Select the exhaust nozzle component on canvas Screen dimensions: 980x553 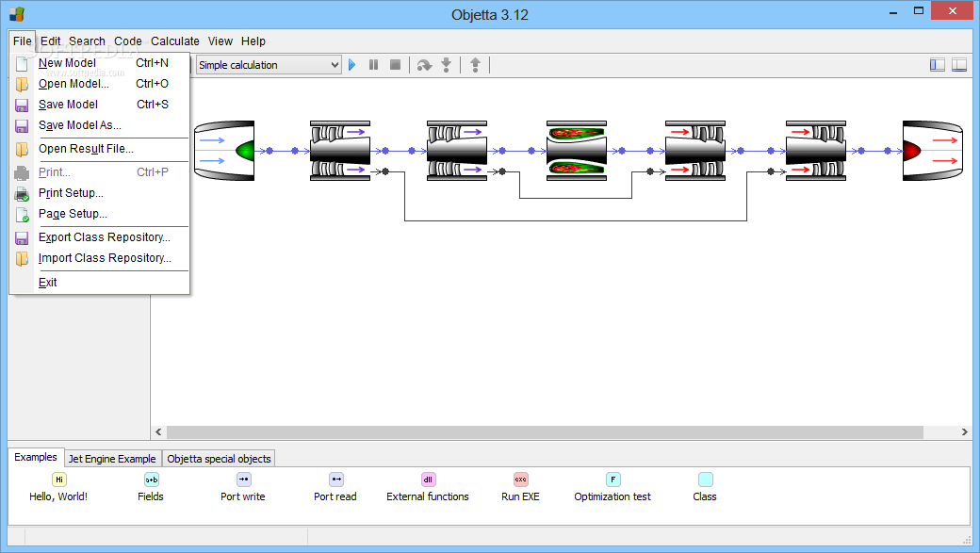click(x=933, y=151)
